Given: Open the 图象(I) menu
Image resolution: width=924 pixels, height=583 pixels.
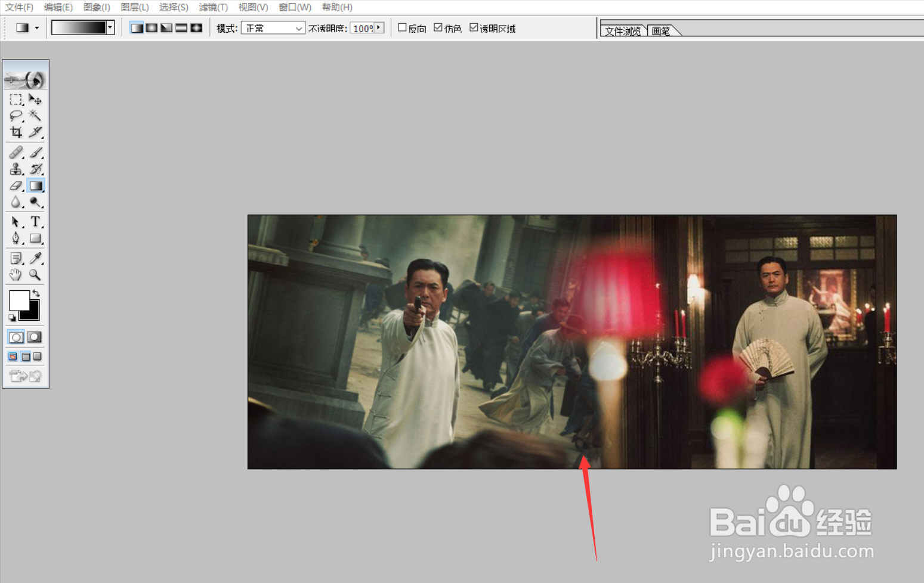Looking at the screenshot, I should pos(97,7).
